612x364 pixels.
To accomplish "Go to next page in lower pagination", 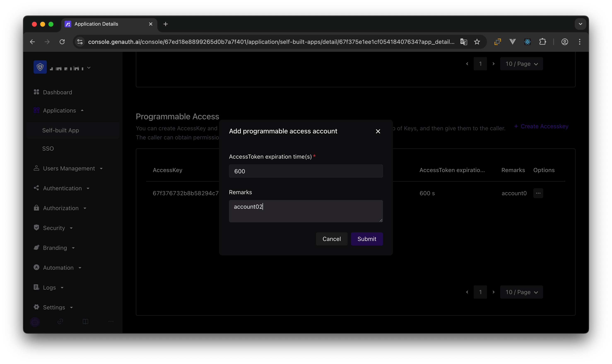I will tap(493, 292).
